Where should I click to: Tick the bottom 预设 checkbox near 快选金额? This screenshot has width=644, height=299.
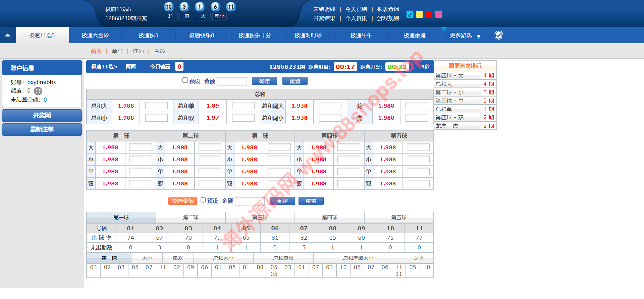[203, 200]
